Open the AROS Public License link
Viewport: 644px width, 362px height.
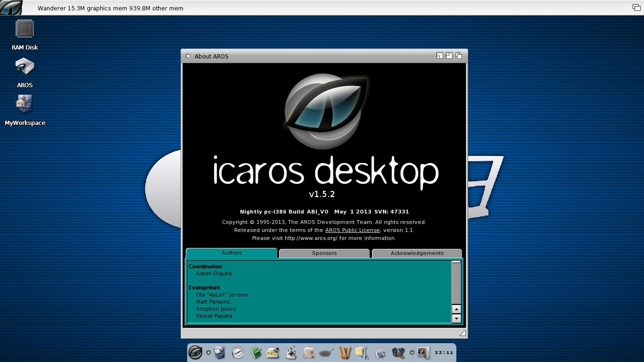pyautogui.click(x=352, y=230)
